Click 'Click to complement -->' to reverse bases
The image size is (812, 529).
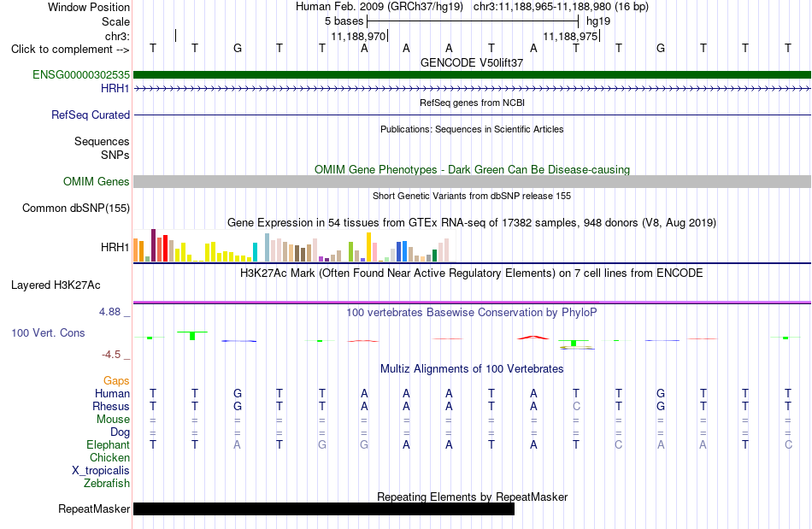click(x=70, y=50)
